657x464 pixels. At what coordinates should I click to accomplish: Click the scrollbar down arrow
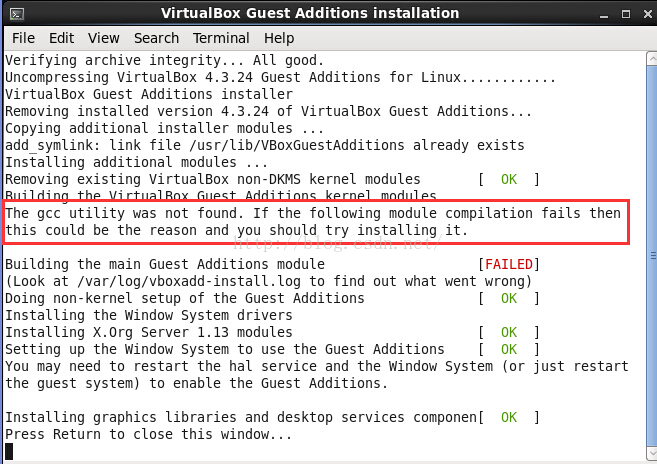point(652,453)
